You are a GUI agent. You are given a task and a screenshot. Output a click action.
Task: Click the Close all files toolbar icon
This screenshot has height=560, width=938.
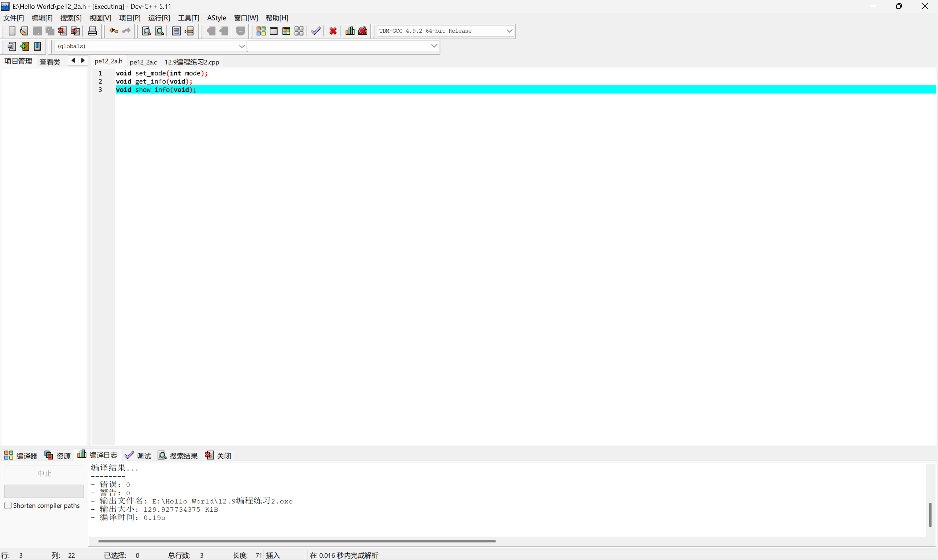(x=75, y=31)
